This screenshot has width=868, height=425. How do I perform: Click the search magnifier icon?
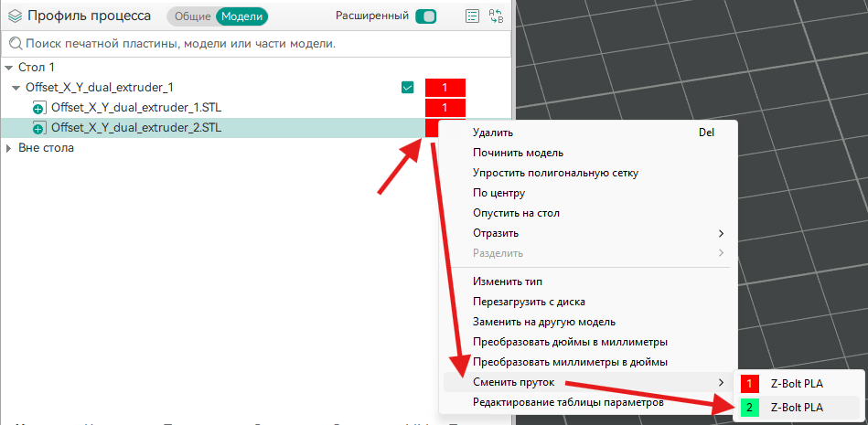tap(16, 43)
